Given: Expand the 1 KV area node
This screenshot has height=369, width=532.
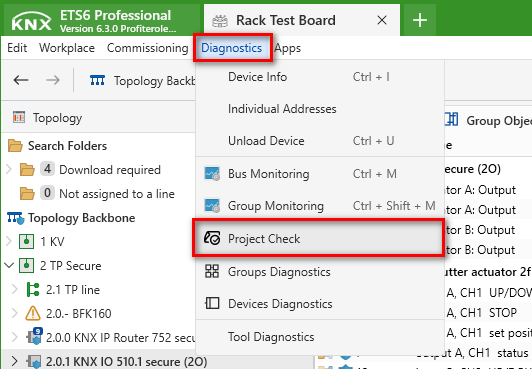Looking at the screenshot, I should [9, 241].
